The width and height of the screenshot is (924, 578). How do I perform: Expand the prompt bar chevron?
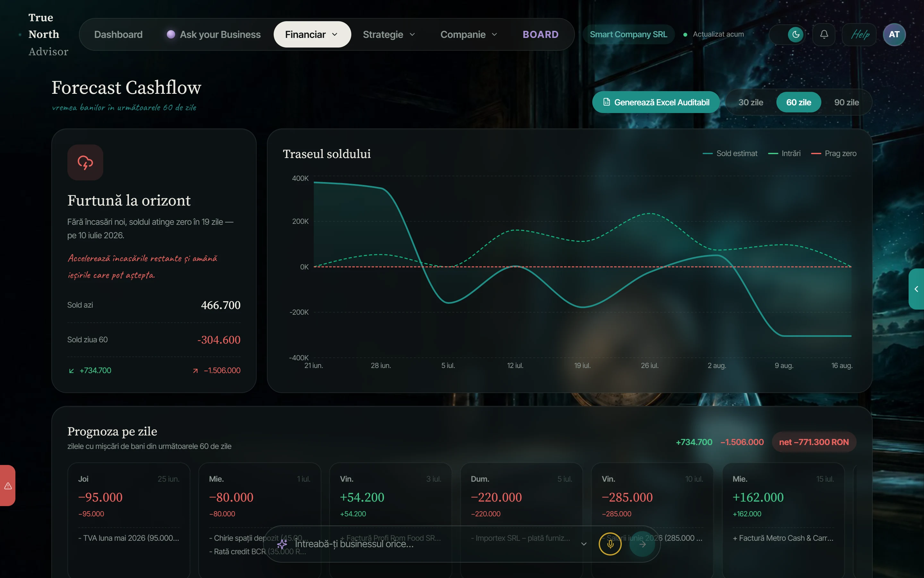584,544
